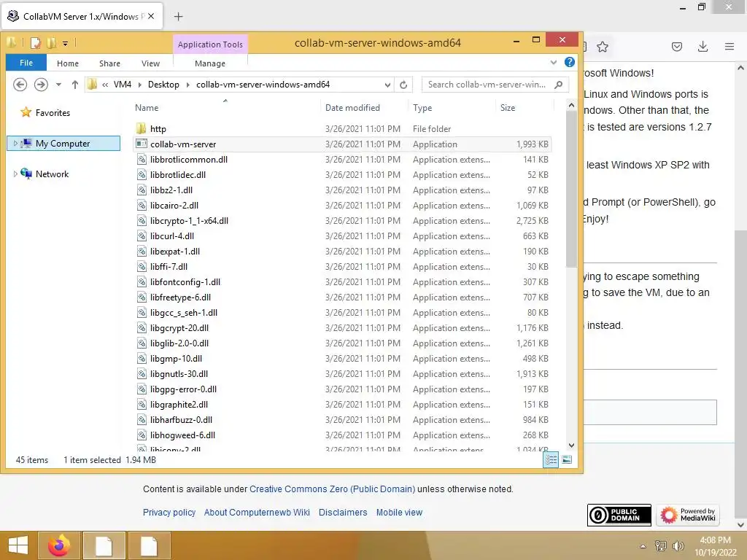747x560 pixels.
Task: Switch to the Manage ribbon tab
Action: 210,63
